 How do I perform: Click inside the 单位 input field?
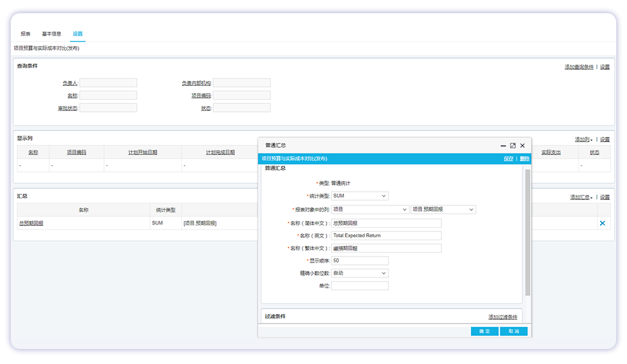(359, 285)
